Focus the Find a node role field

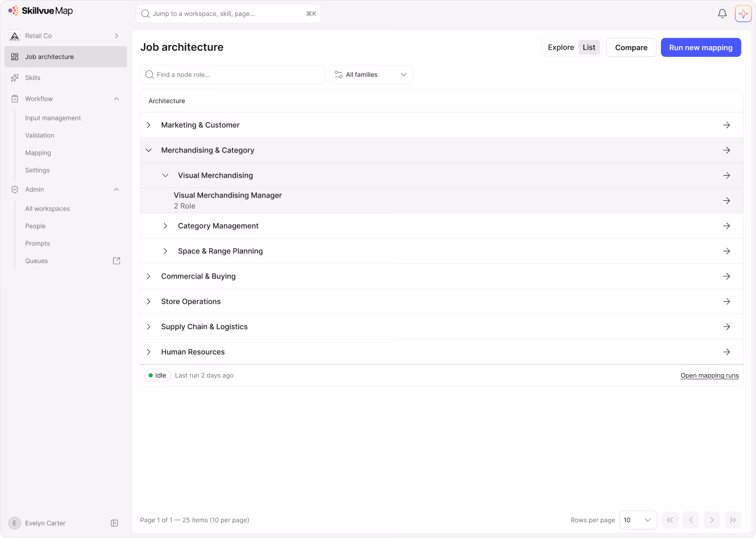(x=232, y=74)
